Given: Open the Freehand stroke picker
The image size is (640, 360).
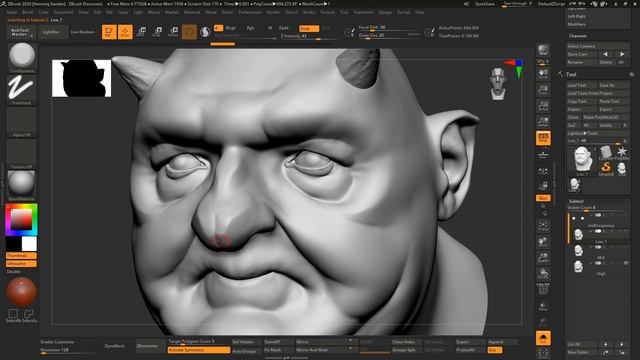Looking at the screenshot, I should (22, 89).
